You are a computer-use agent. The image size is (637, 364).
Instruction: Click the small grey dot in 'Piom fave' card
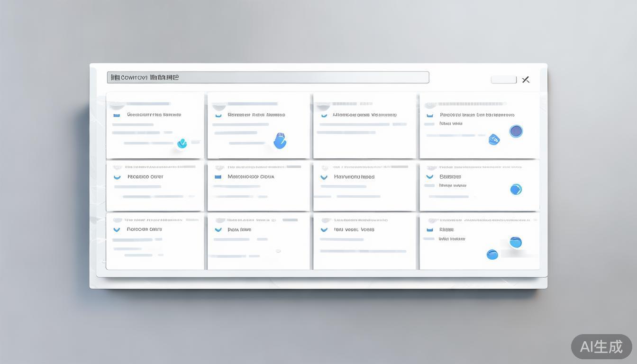(x=278, y=251)
